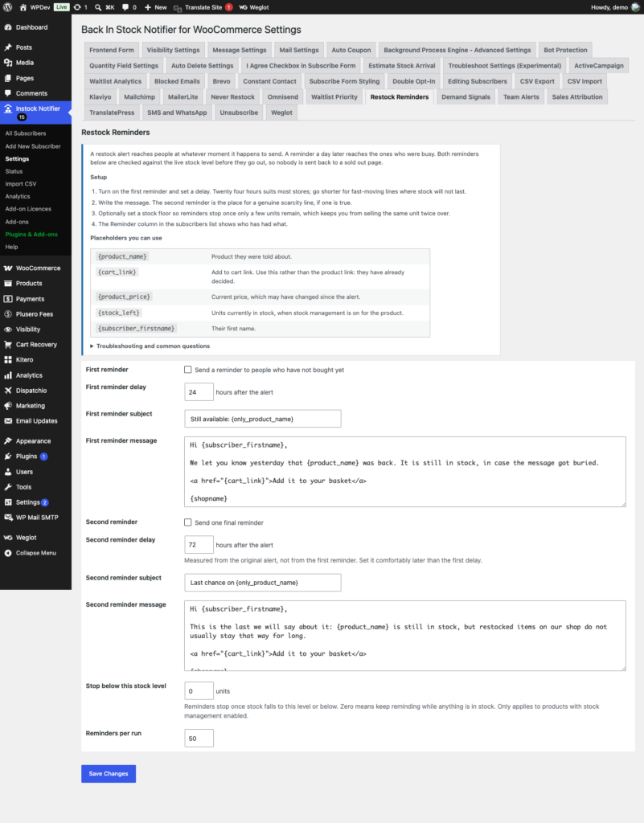Edit Stop below this stock level field
Viewport: 644px width, 823px height.
199,690
